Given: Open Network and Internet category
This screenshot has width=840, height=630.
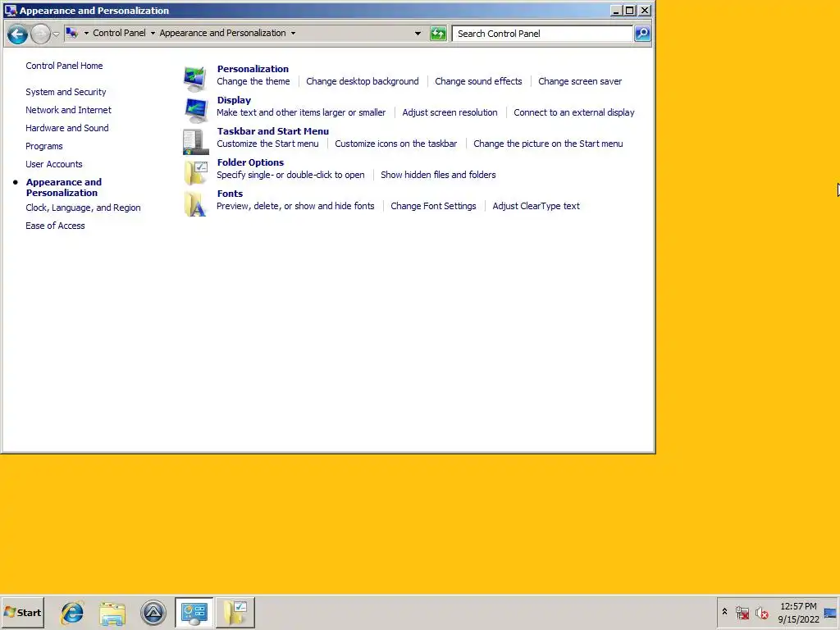Looking at the screenshot, I should (69, 110).
